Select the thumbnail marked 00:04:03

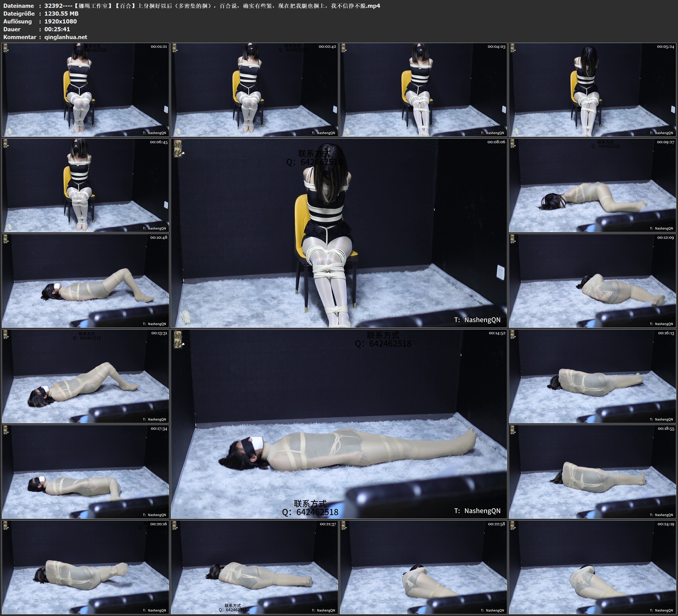(x=424, y=90)
